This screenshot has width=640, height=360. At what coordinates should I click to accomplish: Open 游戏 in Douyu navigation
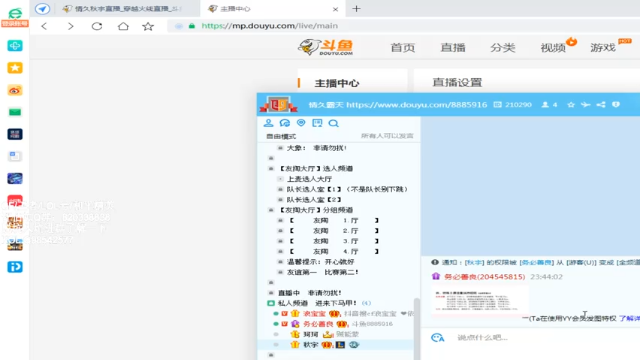coord(603,48)
